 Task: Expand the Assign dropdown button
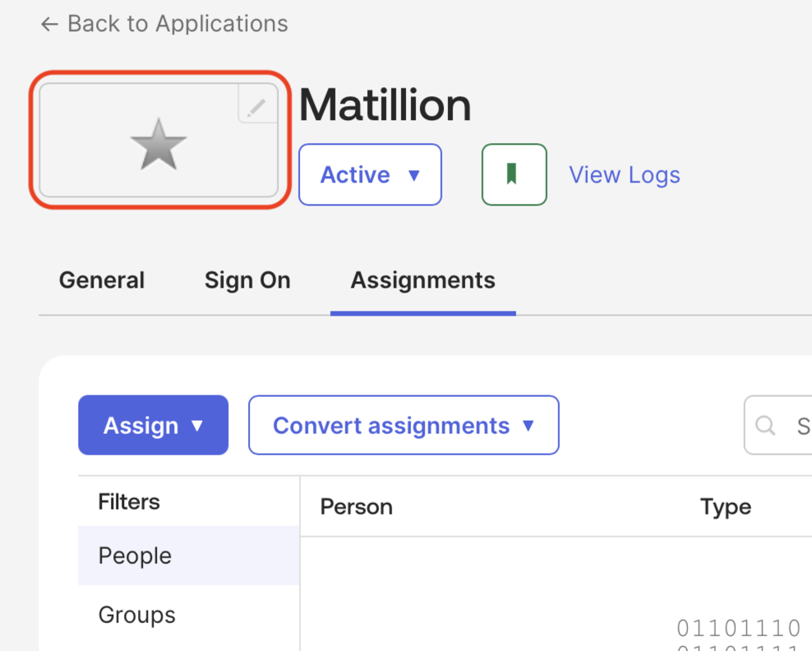coord(153,425)
